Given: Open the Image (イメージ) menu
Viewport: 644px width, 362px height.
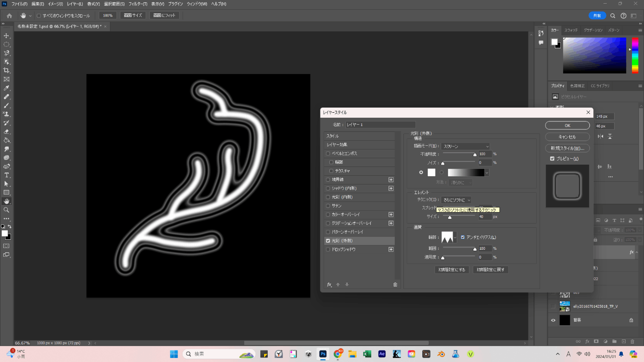Looking at the screenshot, I should click(x=55, y=4).
